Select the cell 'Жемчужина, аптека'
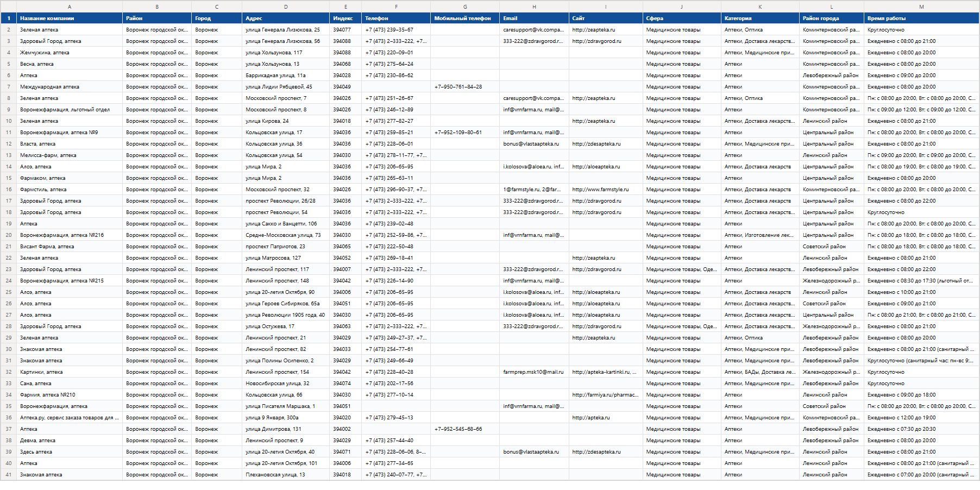Image resolution: width=980 pixels, height=490 pixels. pyautogui.click(x=70, y=53)
